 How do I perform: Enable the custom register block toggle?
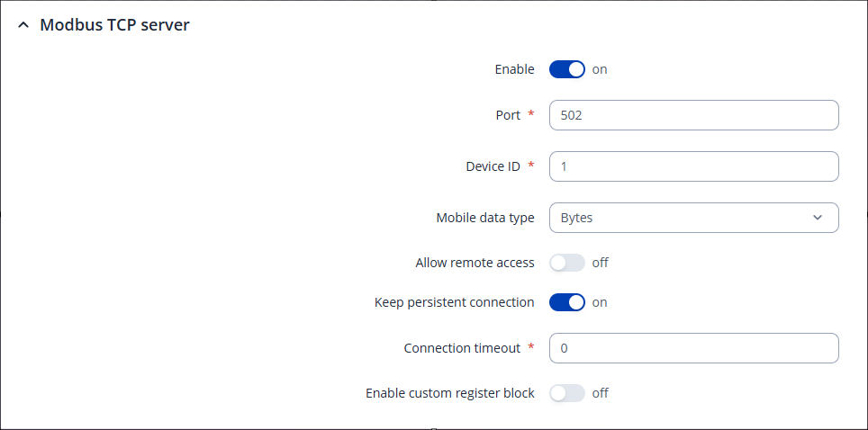567,393
